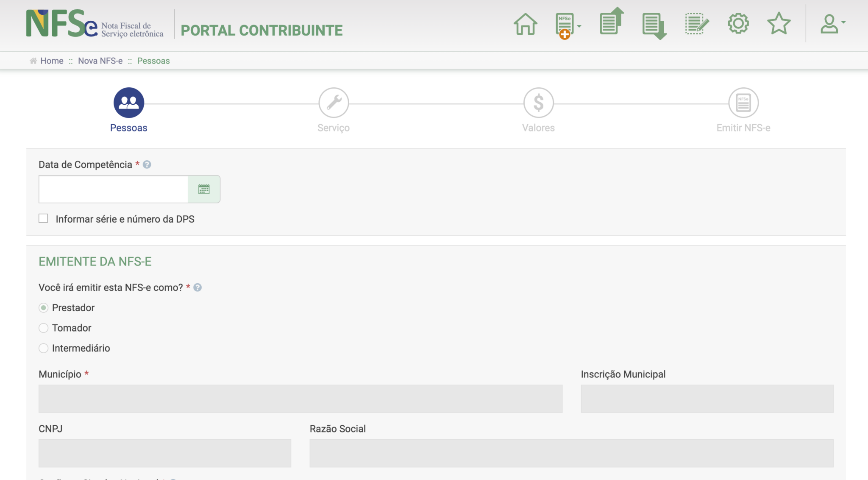Focus the Data de Competência date field
Viewport: 868px width, 480px height.
pos(113,189)
